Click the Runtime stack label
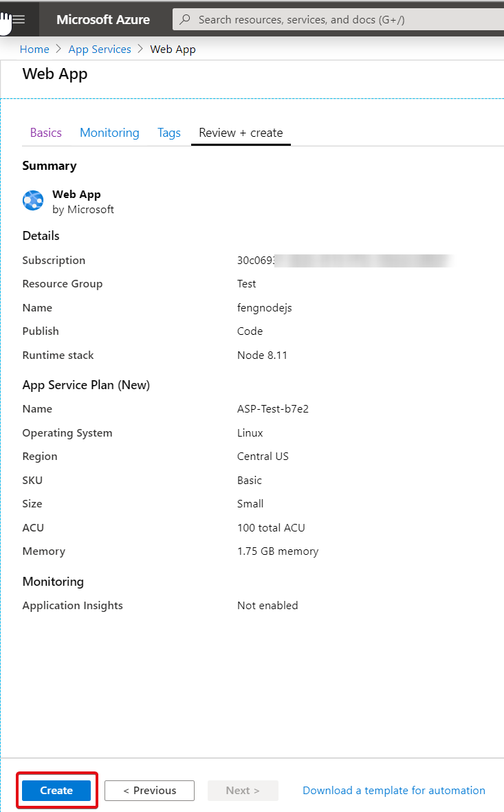 click(58, 355)
